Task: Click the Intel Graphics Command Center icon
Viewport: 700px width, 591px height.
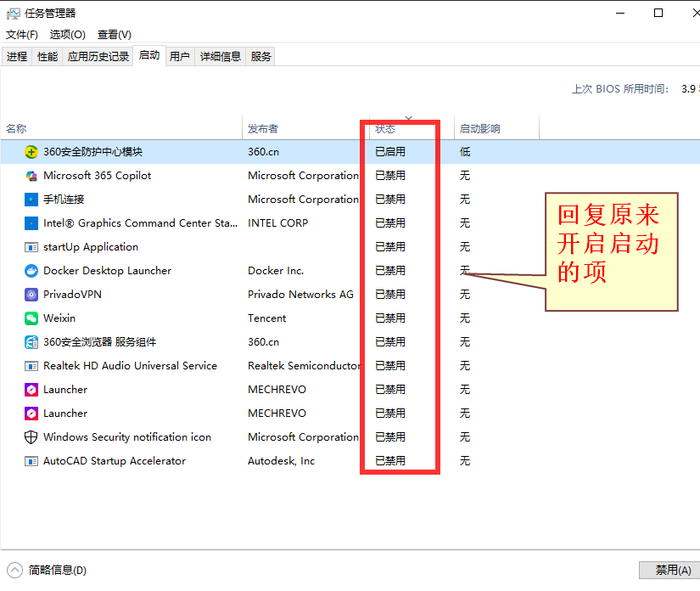Action: pyautogui.click(x=31, y=223)
